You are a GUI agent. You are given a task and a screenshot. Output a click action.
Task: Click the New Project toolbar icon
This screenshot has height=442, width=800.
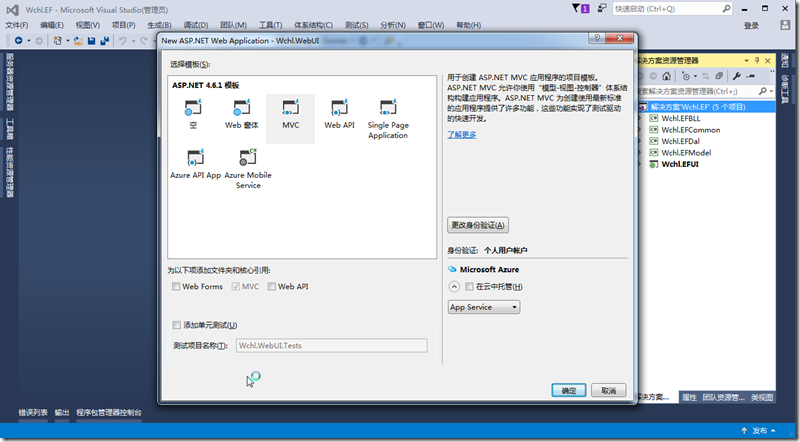(57, 40)
